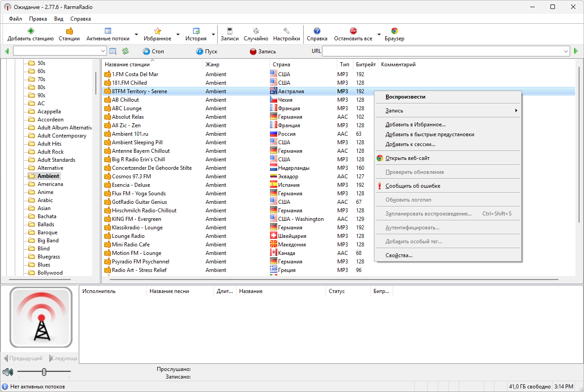Viewport: 584px width, 392px height.
Task: Click the list icon next to refresh arrows
Action: click(x=113, y=51)
